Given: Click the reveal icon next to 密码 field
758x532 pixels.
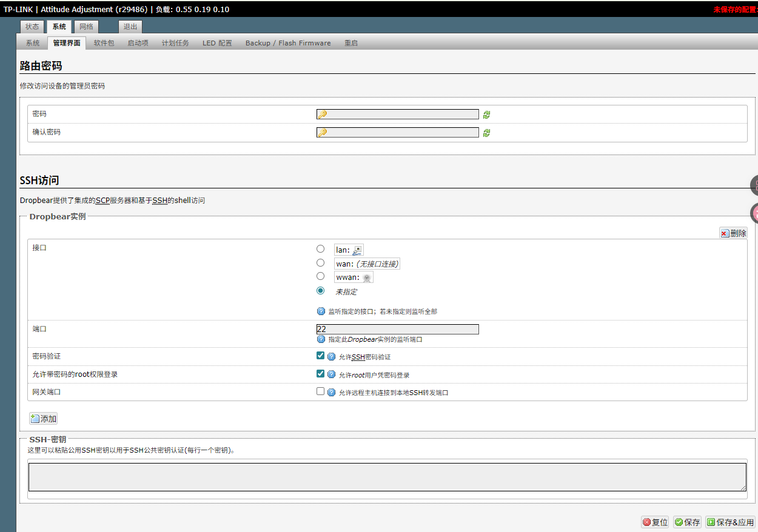Looking at the screenshot, I should 486,115.
